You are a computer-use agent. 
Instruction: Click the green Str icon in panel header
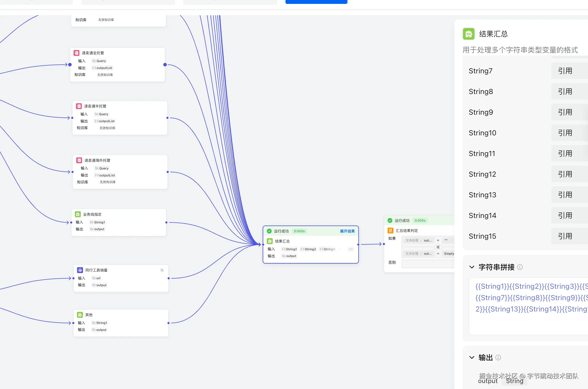[468, 34]
